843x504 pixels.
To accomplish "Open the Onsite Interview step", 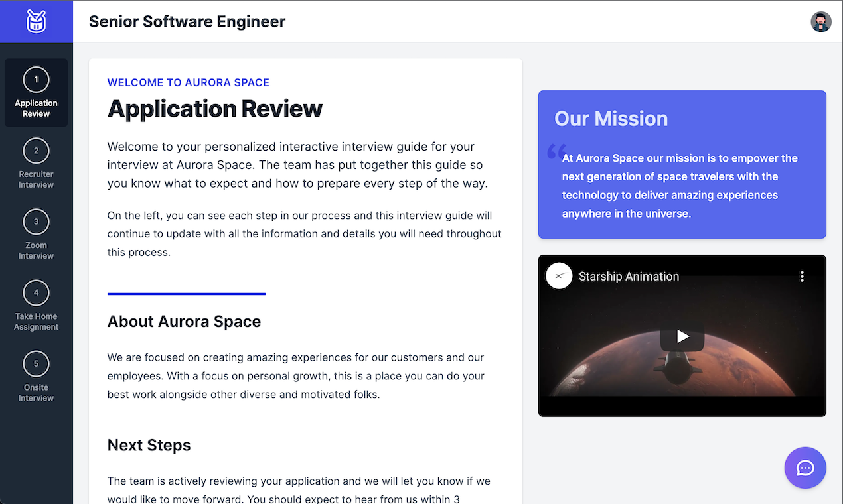I will click(x=36, y=377).
